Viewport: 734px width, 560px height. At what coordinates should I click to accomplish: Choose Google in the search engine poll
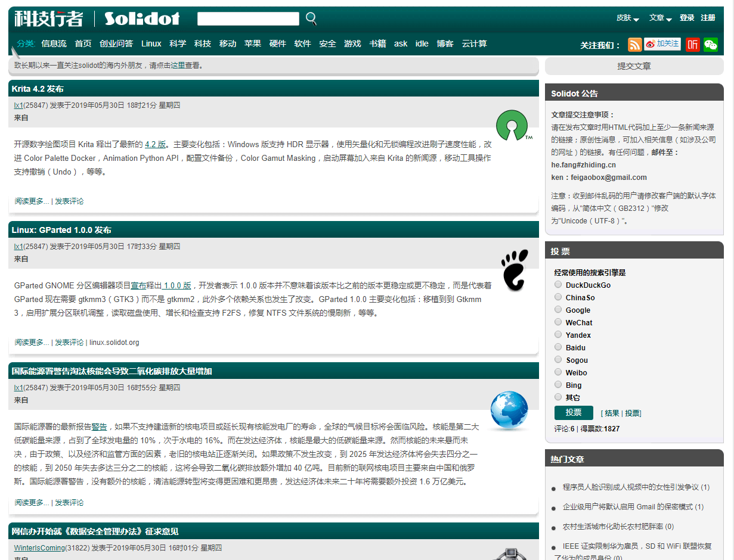[x=558, y=310]
